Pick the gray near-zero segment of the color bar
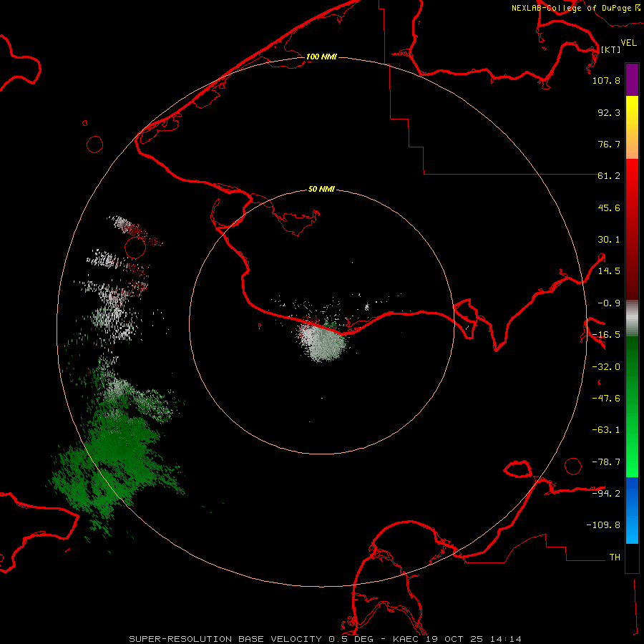This screenshot has width=644, height=644. [x=632, y=318]
